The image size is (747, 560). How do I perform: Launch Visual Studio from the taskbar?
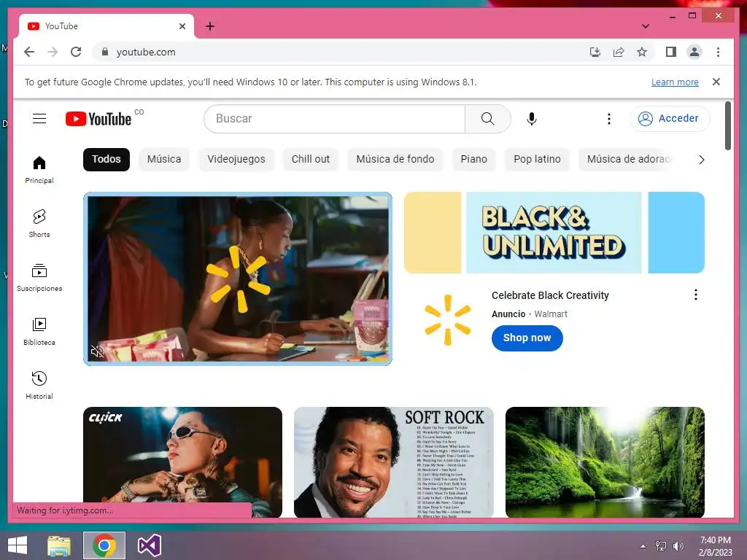point(150,545)
